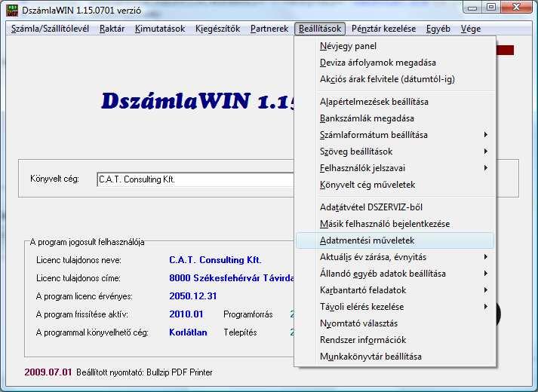Select Bankszámlák megadása
Viewport: 538px width, 392px height.
click(395, 118)
